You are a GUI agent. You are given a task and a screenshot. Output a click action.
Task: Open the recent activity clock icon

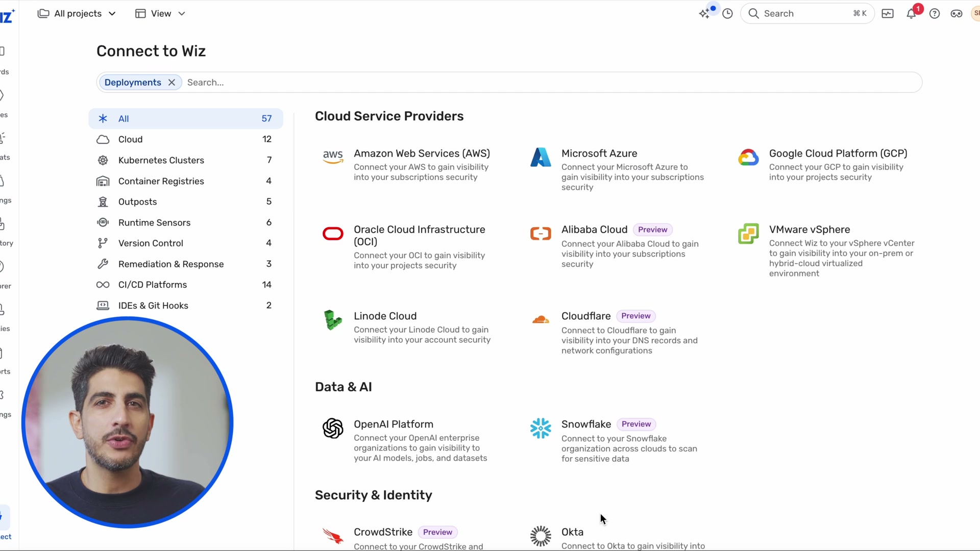point(728,14)
